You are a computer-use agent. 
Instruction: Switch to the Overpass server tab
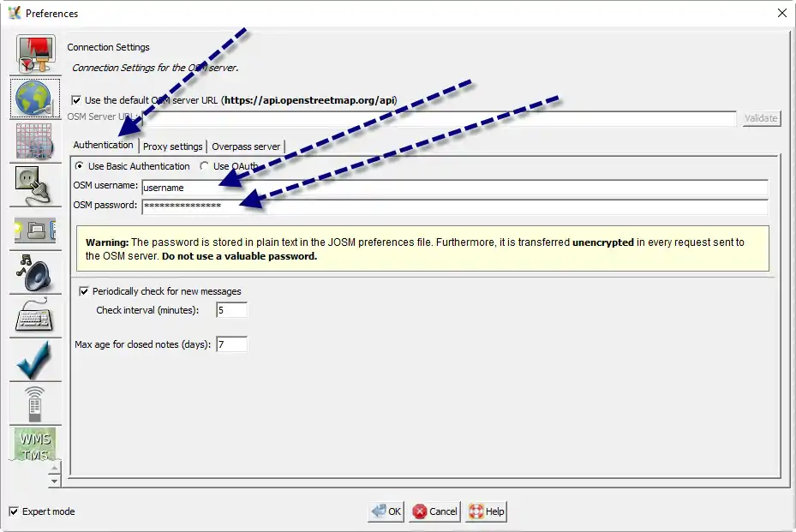pos(246,146)
